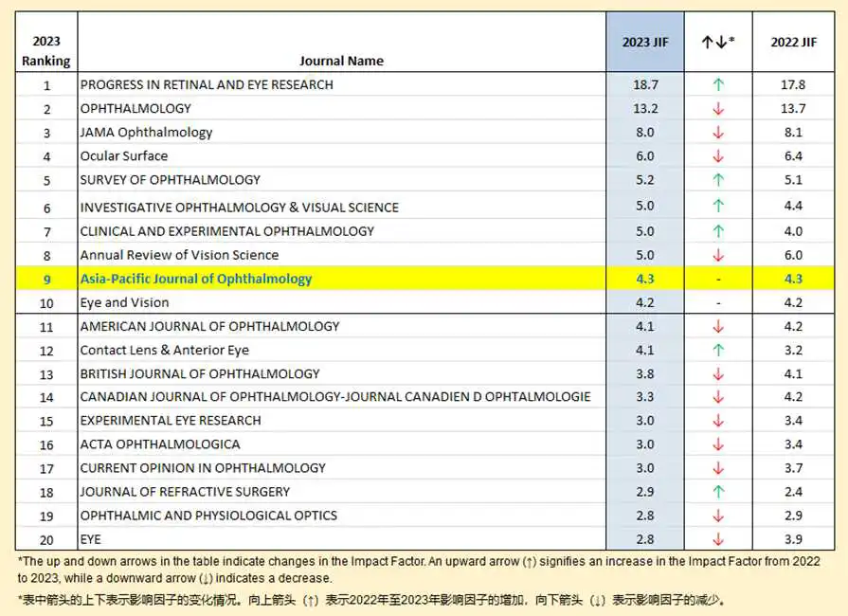This screenshot has width=848, height=616.
Task: Select the 'EYE' journal name in row 20
Action: pos(91,540)
